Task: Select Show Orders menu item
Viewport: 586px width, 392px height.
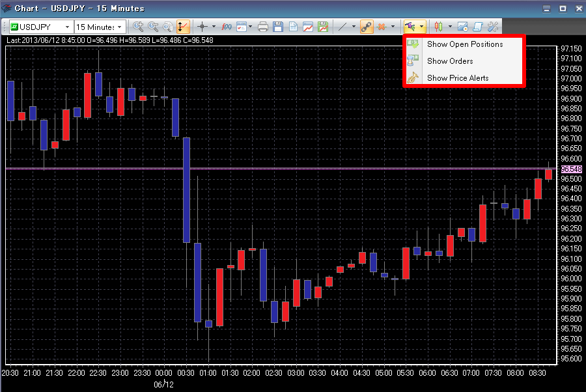Action: 464,61
